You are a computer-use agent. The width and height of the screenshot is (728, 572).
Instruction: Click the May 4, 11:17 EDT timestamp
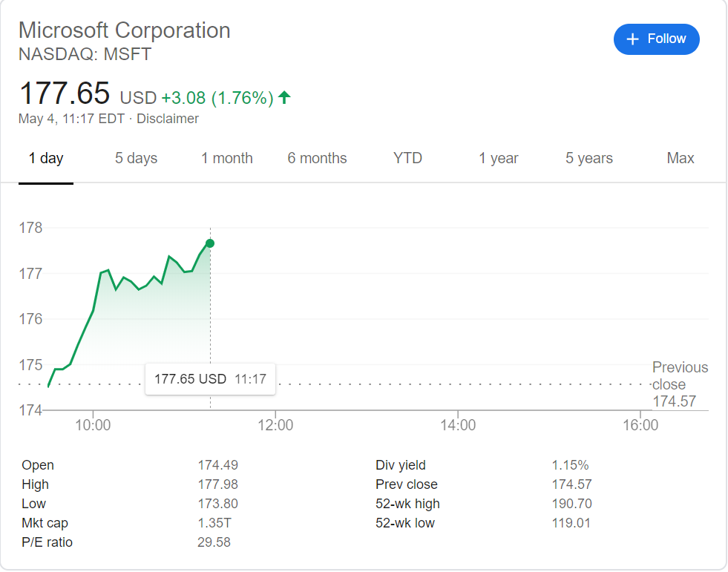pyautogui.click(x=71, y=119)
